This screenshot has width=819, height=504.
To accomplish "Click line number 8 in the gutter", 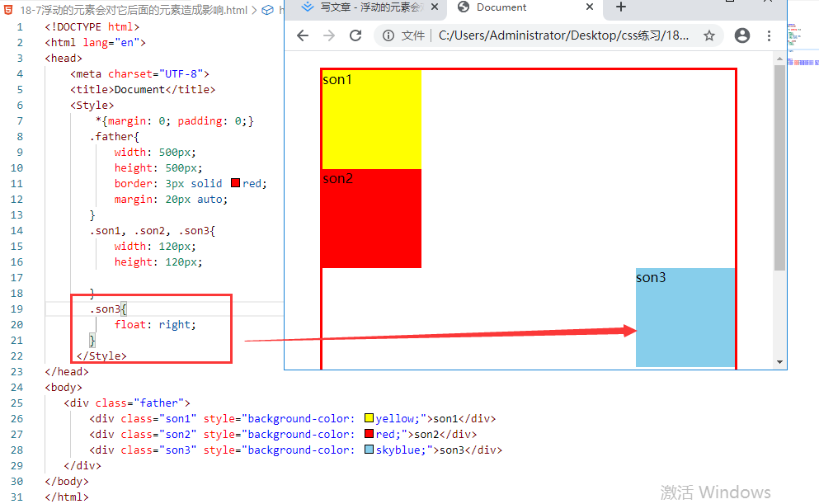I will tap(20, 136).
